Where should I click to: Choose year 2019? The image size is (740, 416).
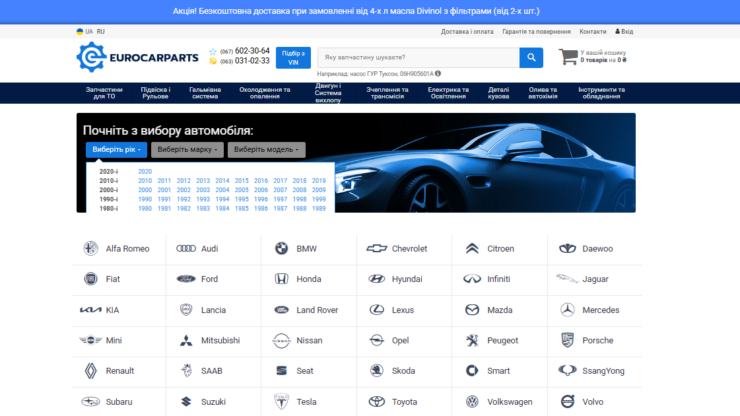319,181
